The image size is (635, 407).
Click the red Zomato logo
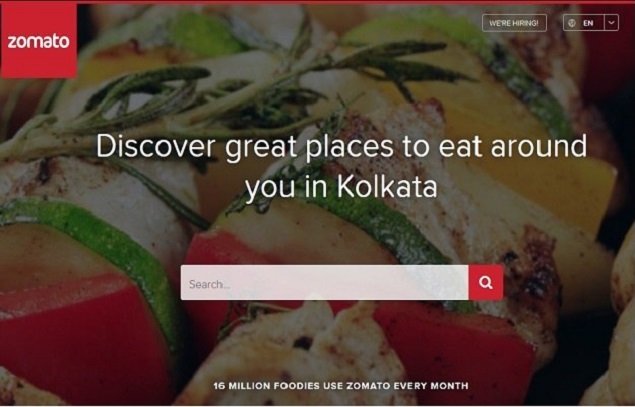click(39, 40)
